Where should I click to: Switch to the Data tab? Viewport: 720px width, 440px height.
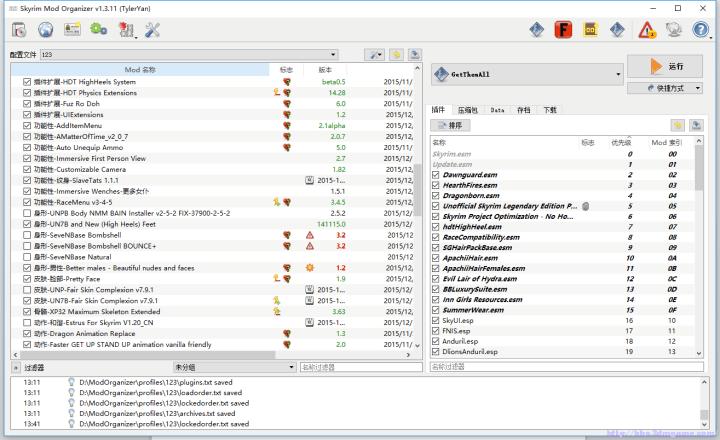[x=497, y=110]
